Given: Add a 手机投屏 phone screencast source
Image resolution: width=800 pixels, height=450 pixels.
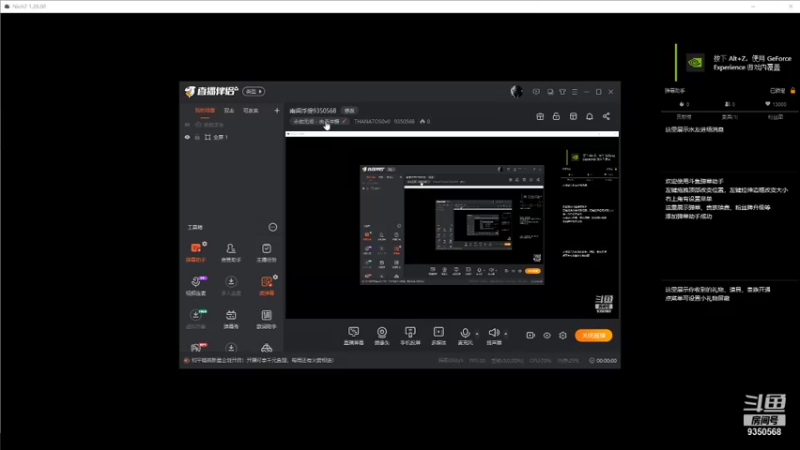Looking at the screenshot, I should (x=410, y=336).
